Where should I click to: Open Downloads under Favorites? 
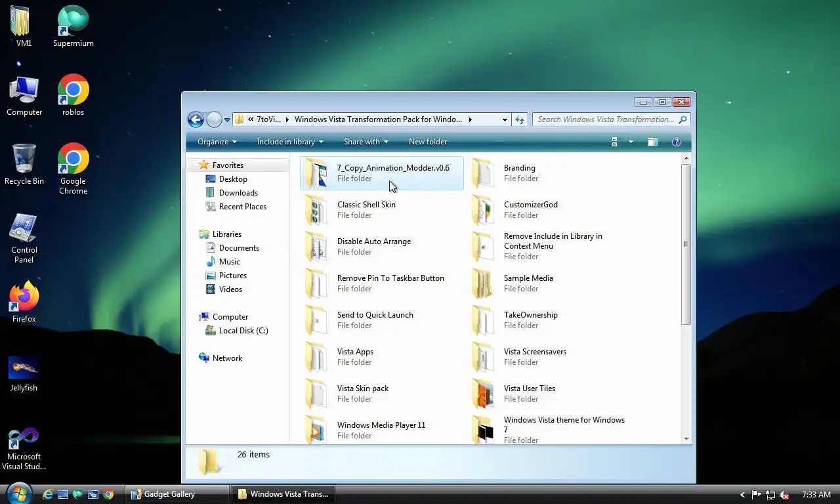(x=238, y=193)
